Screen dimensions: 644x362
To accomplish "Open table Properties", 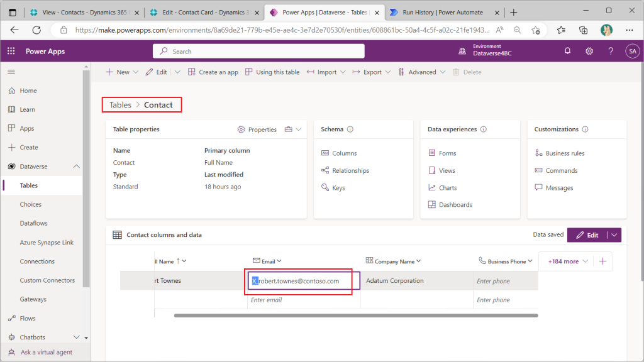I will [257, 129].
